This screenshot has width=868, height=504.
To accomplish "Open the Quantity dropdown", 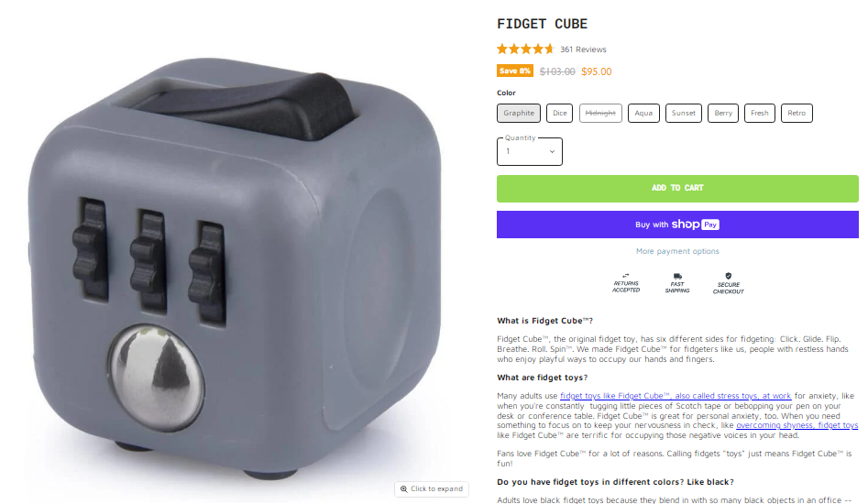I will click(x=530, y=151).
